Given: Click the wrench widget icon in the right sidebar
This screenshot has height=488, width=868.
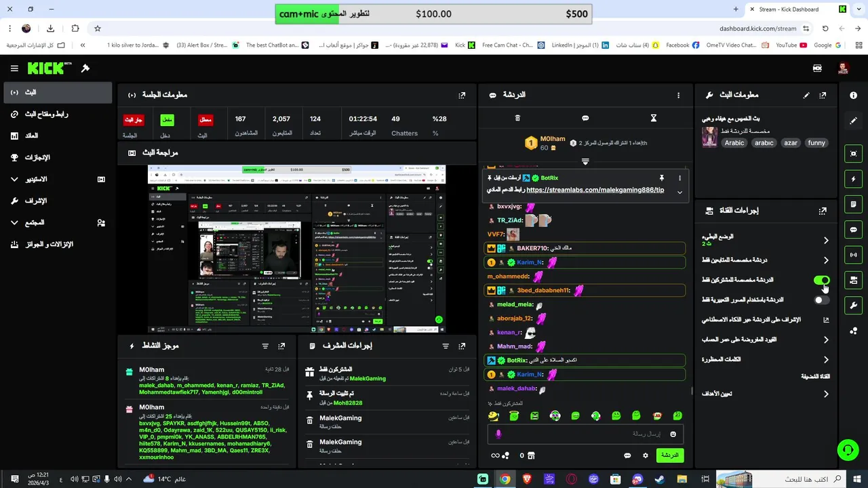Looking at the screenshot, I should 853,305.
